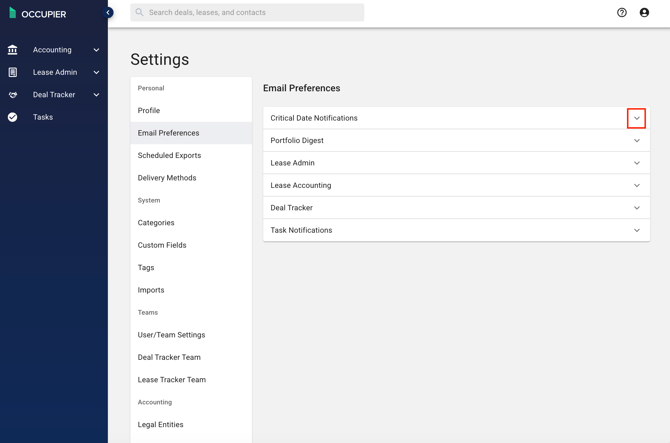Click the Lease Accounting row title
This screenshot has width=670, height=443.
pyautogui.click(x=301, y=185)
